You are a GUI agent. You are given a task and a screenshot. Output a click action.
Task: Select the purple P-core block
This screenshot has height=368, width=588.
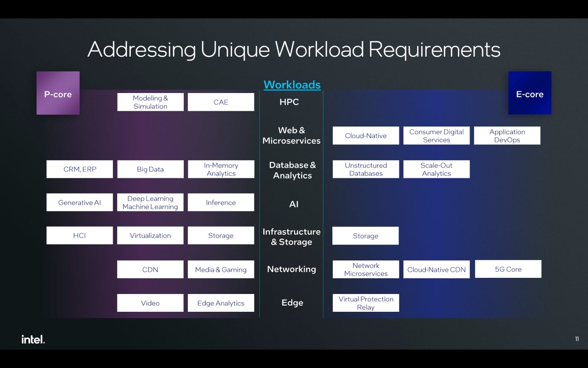[x=58, y=93]
